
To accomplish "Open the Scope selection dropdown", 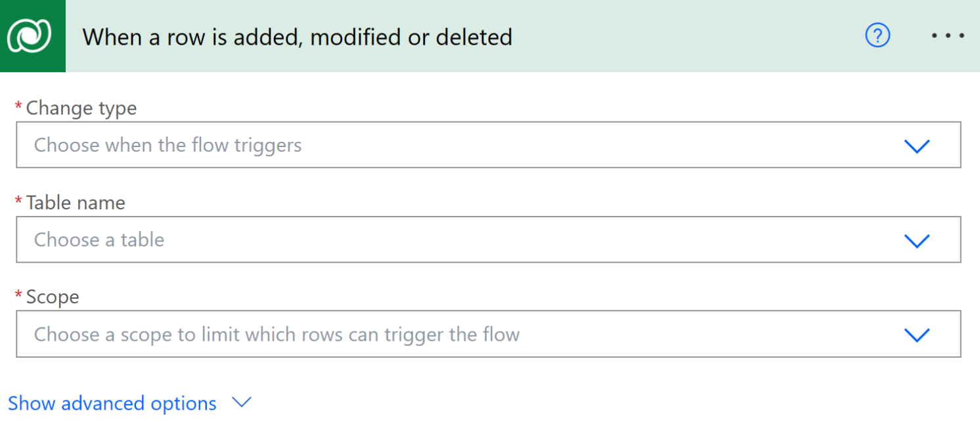I will point(917,334).
